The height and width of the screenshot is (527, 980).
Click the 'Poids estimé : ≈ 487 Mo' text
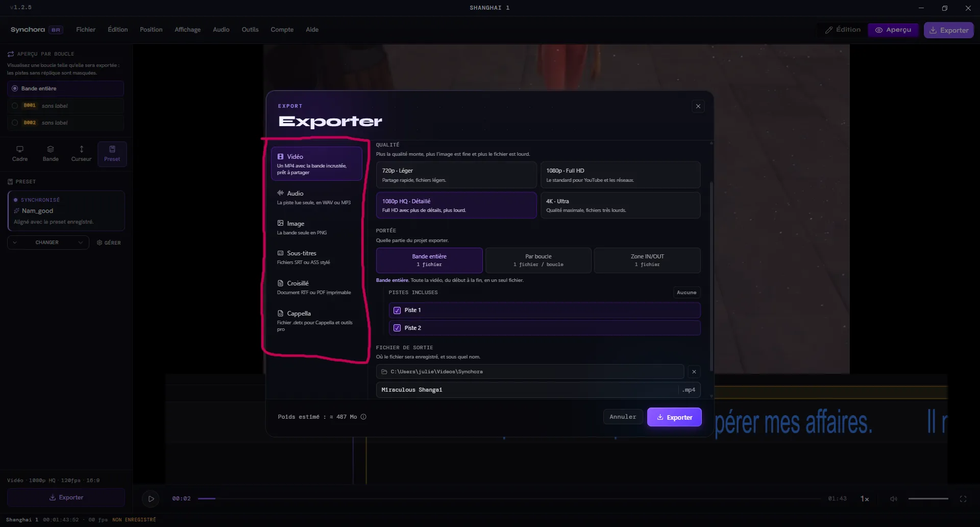click(317, 417)
